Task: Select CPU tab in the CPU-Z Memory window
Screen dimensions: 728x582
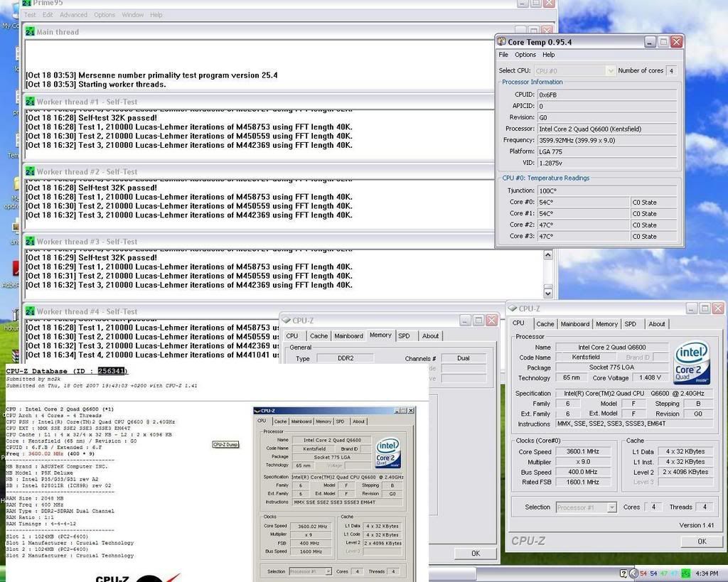Action: coord(292,336)
